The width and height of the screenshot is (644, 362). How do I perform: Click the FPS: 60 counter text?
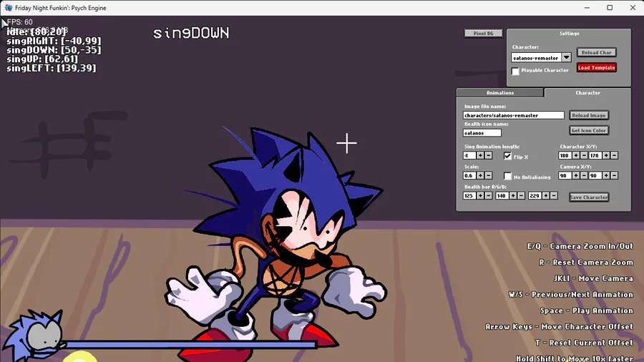pyautogui.click(x=20, y=21)
